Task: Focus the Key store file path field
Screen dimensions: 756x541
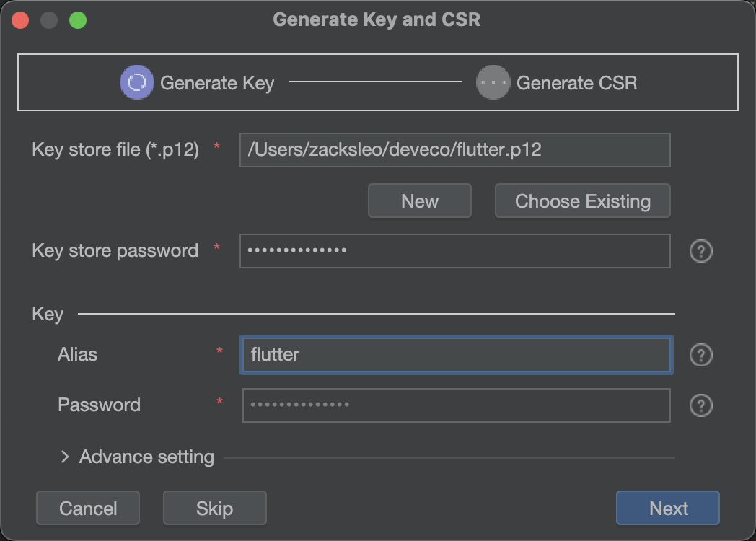Action: pos(454,150)
